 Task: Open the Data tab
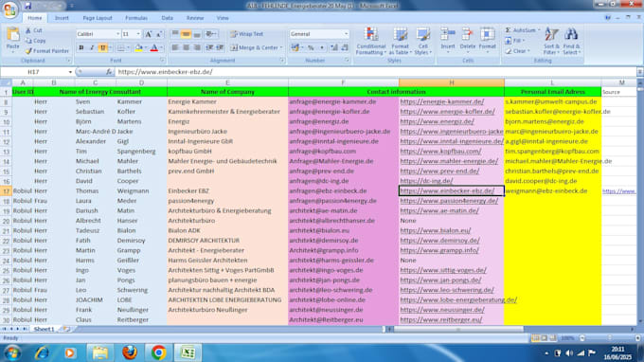point(168,18)
